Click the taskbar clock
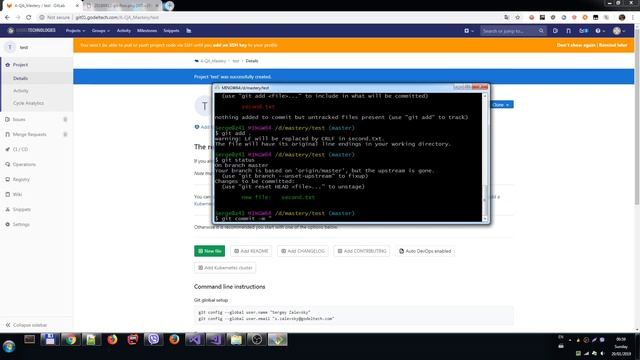This screenshot has width=640, height=360. [621, 347]
